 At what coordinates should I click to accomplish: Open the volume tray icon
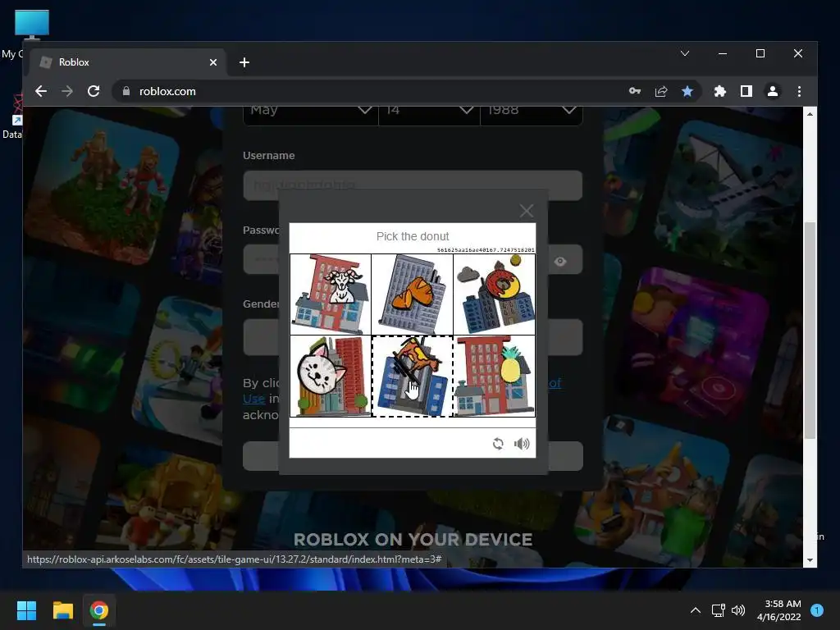click(738, 610)
